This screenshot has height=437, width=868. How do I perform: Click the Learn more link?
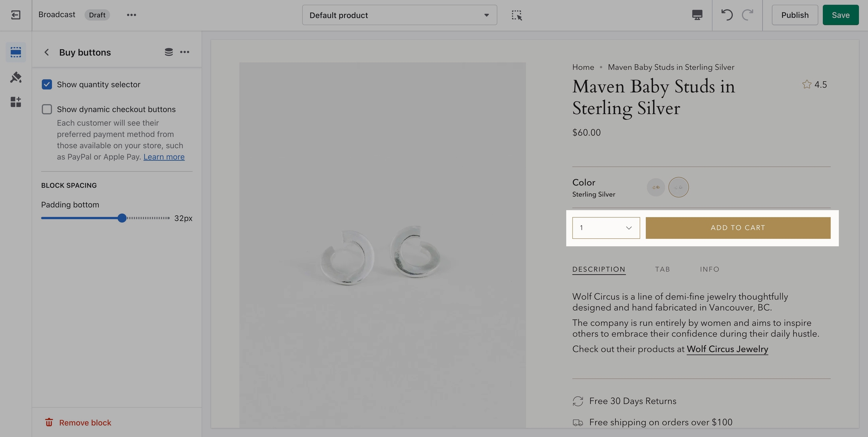pos(164,157)
